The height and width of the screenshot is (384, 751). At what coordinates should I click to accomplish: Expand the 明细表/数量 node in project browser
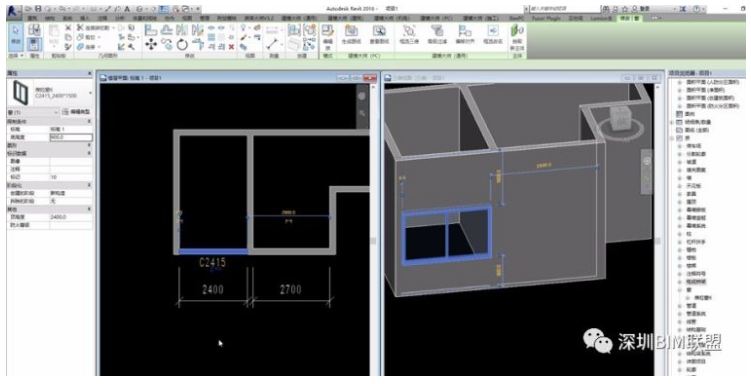(x=672, y=122)
